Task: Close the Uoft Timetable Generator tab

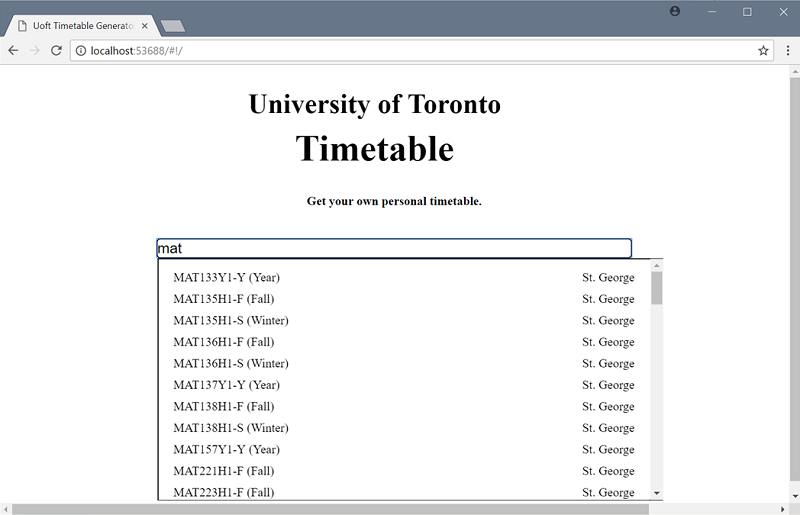Action: (x=145, y=26)
